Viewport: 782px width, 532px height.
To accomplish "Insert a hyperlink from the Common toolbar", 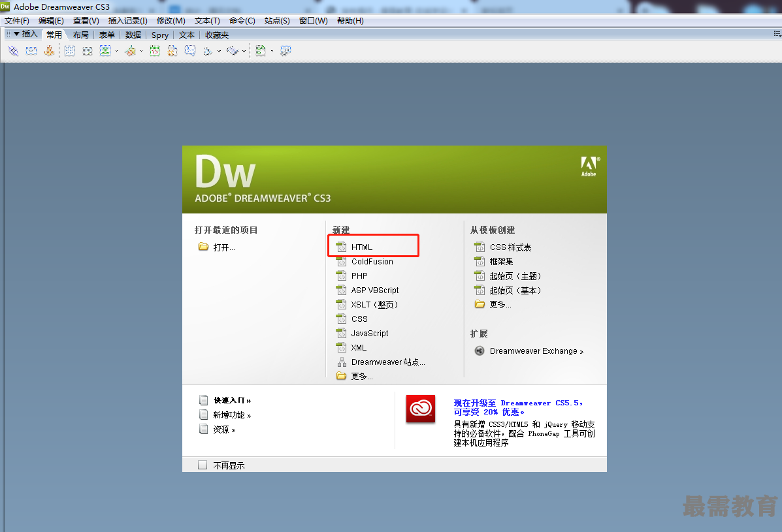I will [x=14, y=51].
